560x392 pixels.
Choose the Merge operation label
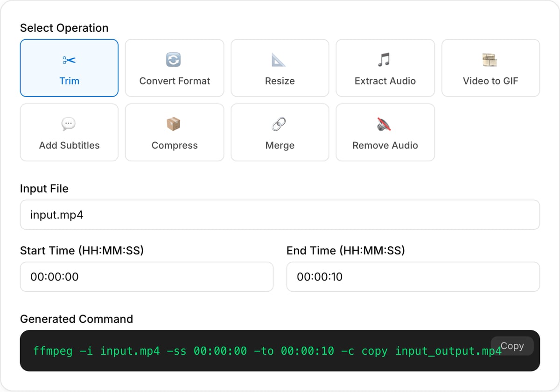coord(280,145)
